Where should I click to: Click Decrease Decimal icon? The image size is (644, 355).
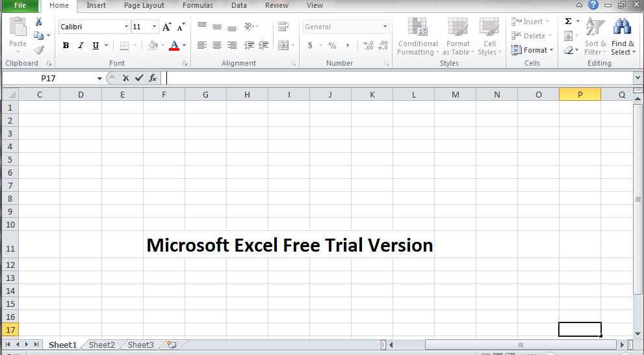(x=383, y=46)
